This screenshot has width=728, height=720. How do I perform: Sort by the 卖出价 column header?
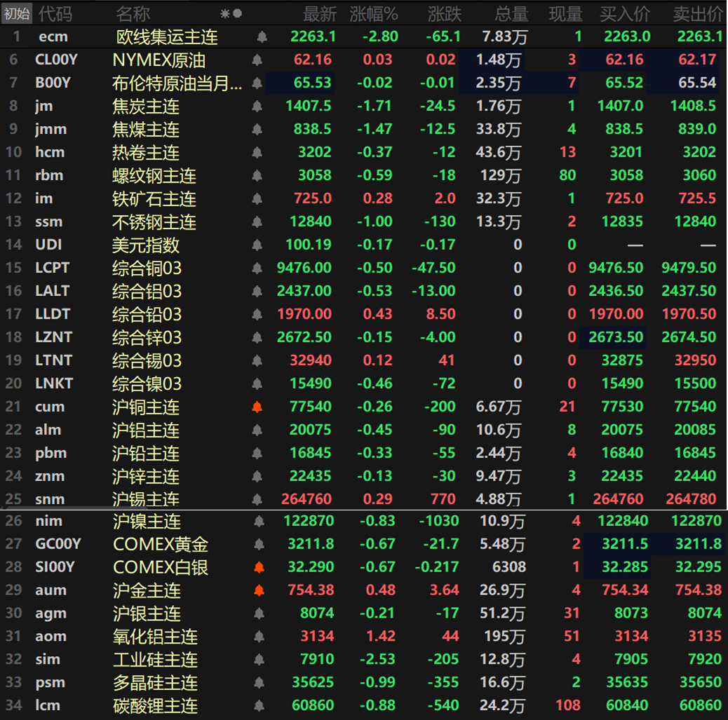coord(698,14)
